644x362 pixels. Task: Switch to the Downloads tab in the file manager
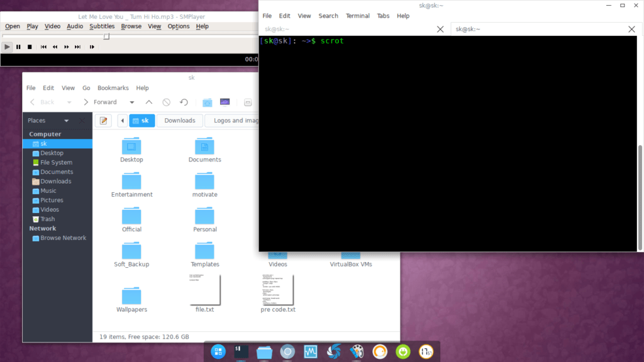[179, 120]
